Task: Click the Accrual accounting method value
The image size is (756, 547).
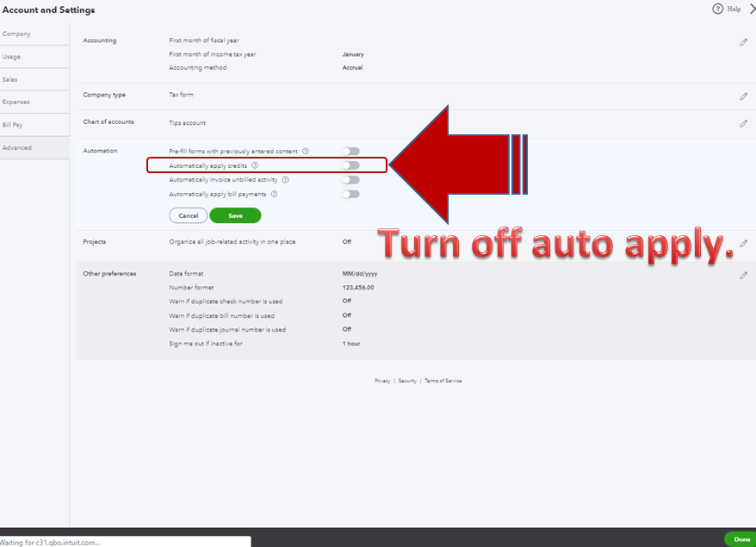Action: pyautogui.click(x=352, y=67)
